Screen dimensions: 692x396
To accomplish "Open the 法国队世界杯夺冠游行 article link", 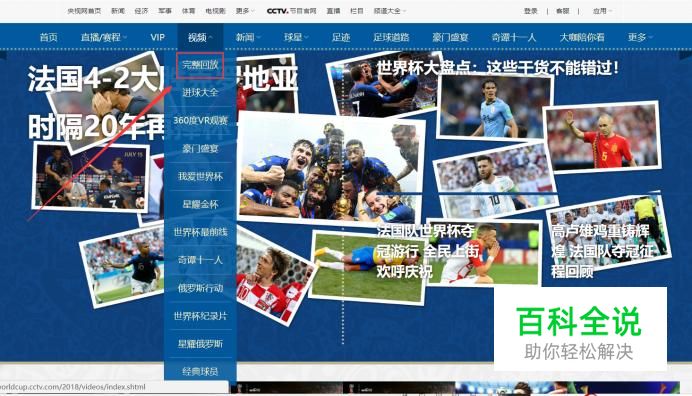I will [x=428, y=251].
